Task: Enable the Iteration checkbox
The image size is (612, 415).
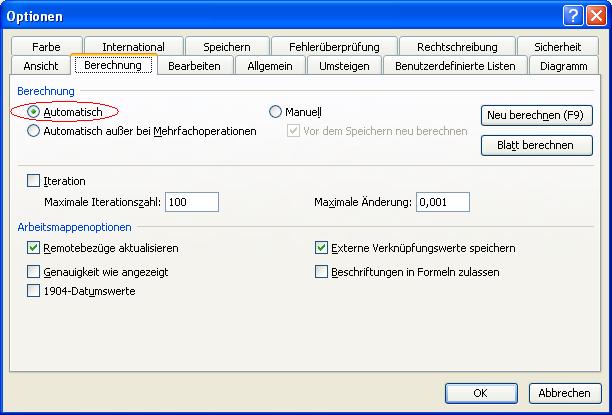Action: [x=34, y=181]
